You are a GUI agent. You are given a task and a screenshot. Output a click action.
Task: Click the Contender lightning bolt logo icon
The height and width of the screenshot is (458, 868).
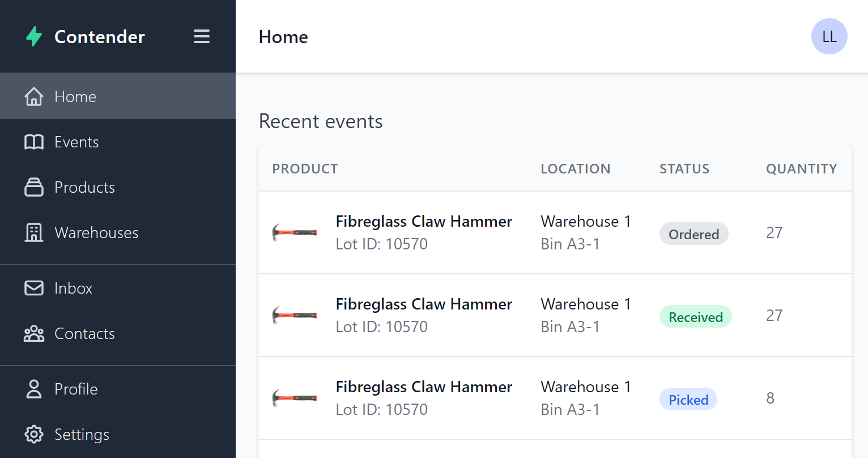pyautogui.click(x=34, y=36)
